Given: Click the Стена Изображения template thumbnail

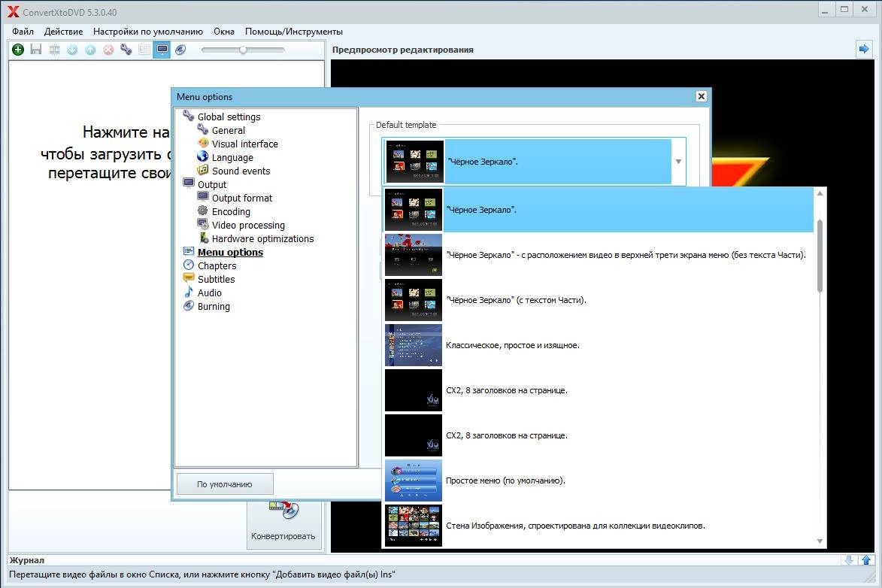Looking at the screenshot, I should click(414, 526).
